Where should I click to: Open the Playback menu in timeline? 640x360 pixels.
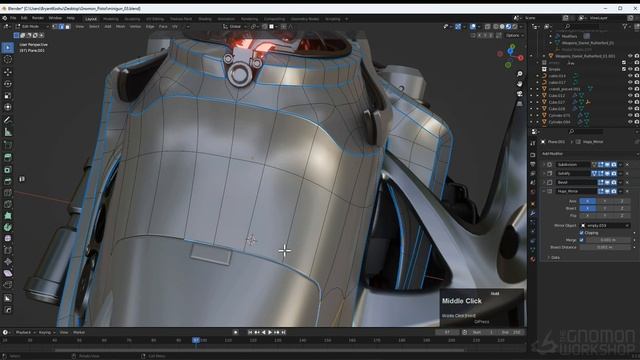pos(25,333)
